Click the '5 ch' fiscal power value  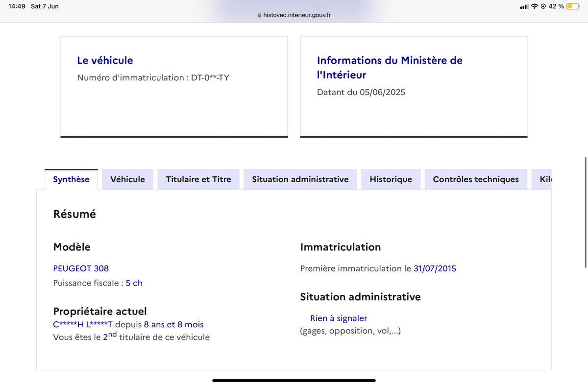pyautogui.click(x=134, y=283)
